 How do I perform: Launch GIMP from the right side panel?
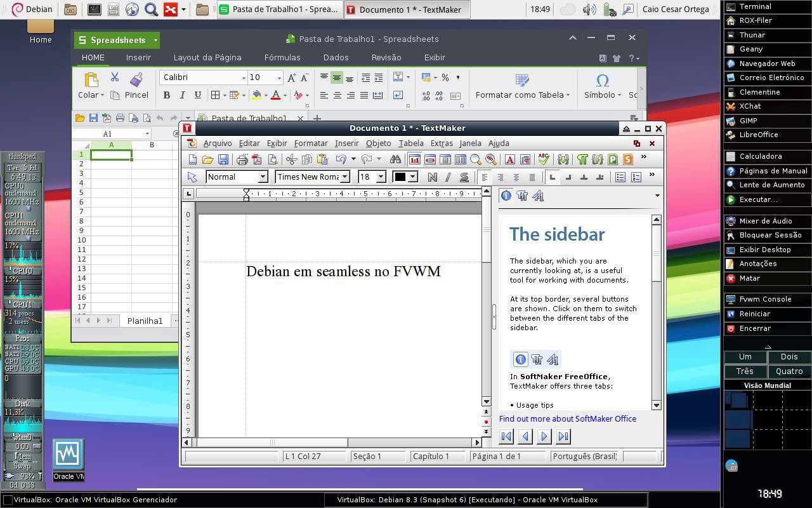pyautogui.click(x=748, y=121)
